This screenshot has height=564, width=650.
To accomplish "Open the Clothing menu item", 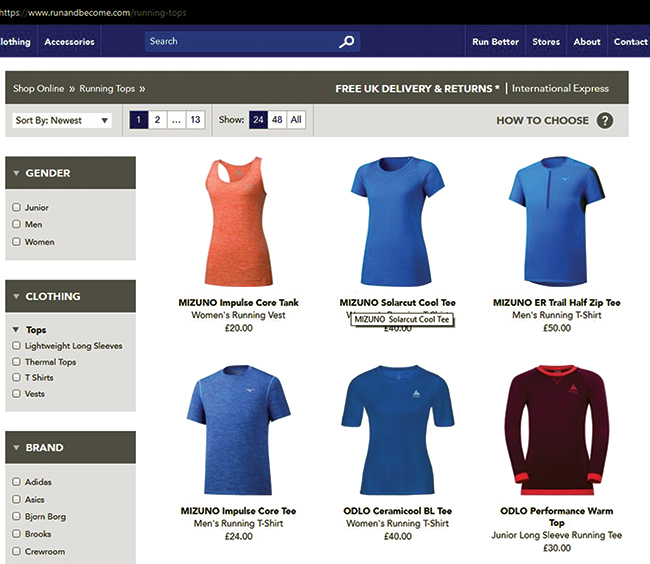I will 17,41.
